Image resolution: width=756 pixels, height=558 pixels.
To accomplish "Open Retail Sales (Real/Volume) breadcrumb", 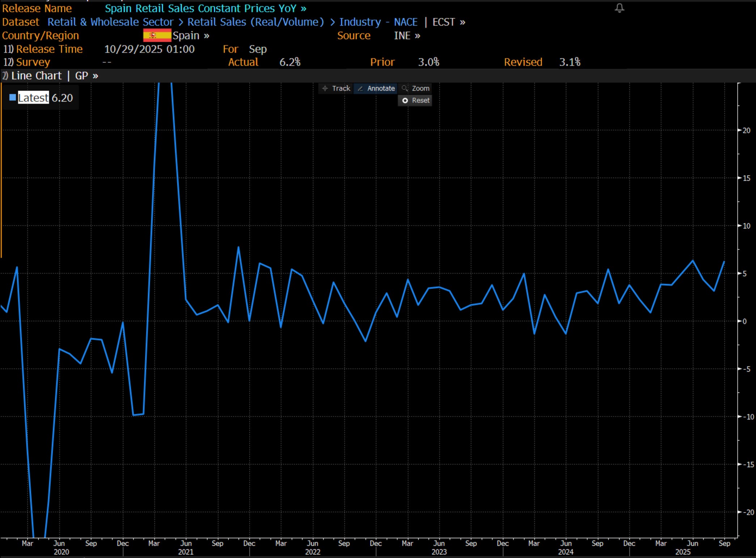I will (255, 22).
